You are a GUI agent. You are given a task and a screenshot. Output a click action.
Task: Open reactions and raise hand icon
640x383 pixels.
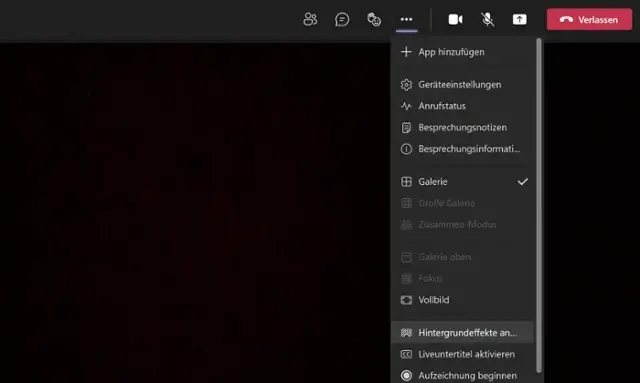[374, 19]
